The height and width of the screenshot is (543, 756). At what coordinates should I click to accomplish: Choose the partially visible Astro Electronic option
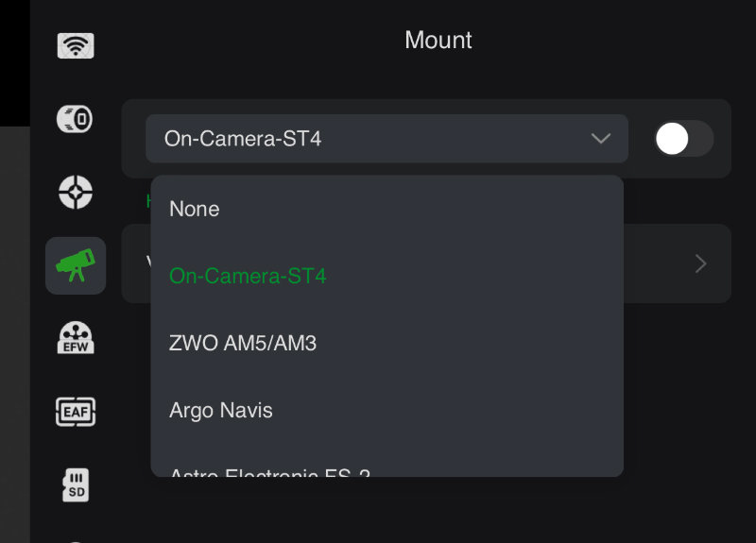[270, 471]
